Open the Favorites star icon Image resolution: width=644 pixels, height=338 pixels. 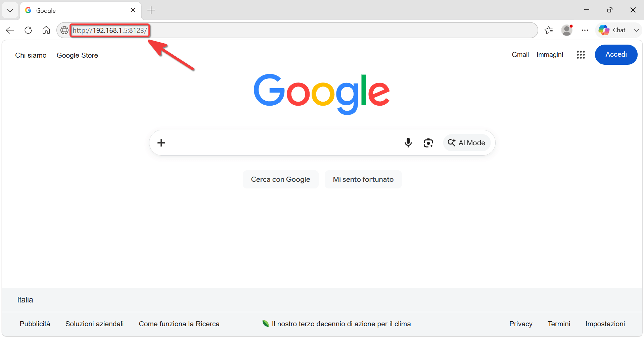coord(549,30)
